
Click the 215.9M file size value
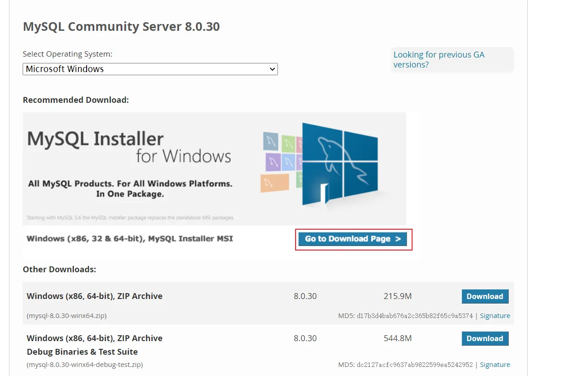tap(398, 296)
